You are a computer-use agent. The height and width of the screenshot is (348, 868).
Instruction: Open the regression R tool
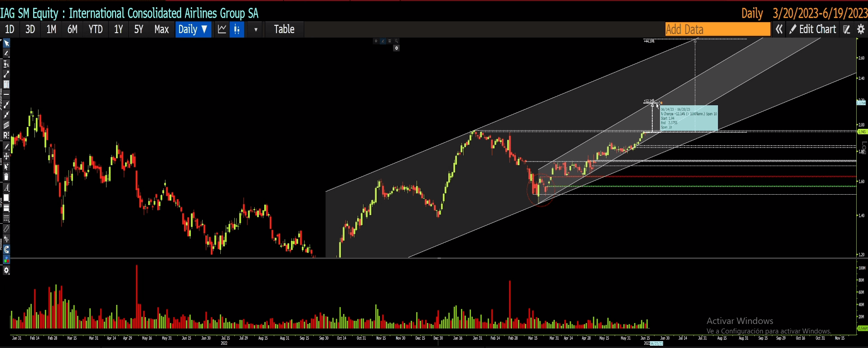(x=6, y=135)
